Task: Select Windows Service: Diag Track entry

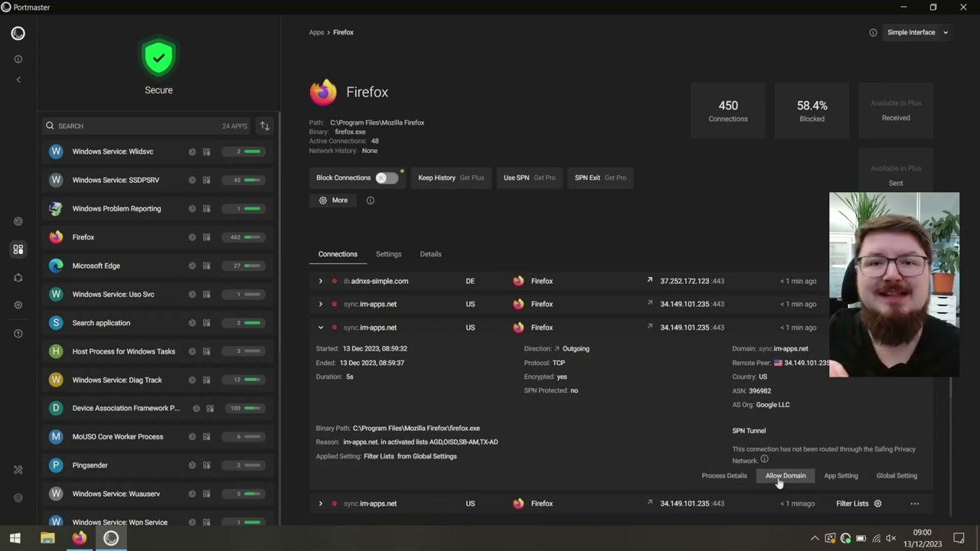Action: tap(158, 380)
